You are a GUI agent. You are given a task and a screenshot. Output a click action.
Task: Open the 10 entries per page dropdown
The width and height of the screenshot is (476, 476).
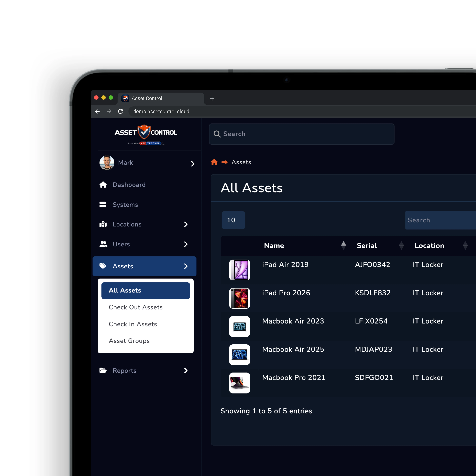pyautogui.click(x=233, y=220)
